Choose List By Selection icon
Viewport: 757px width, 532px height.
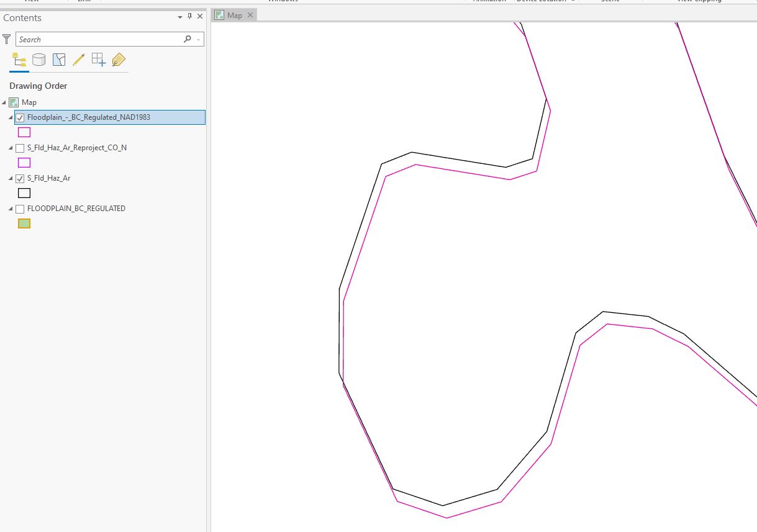pos(59,60)
